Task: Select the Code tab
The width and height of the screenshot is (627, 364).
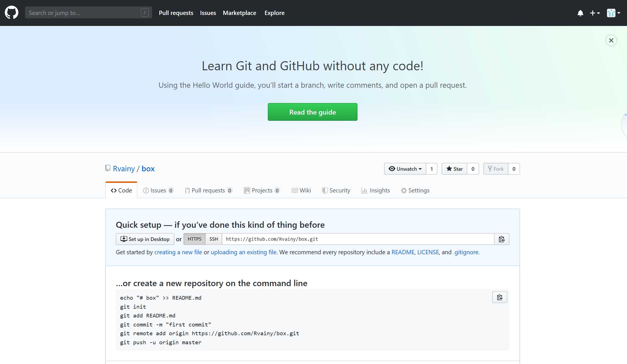Action: point(121,190)
